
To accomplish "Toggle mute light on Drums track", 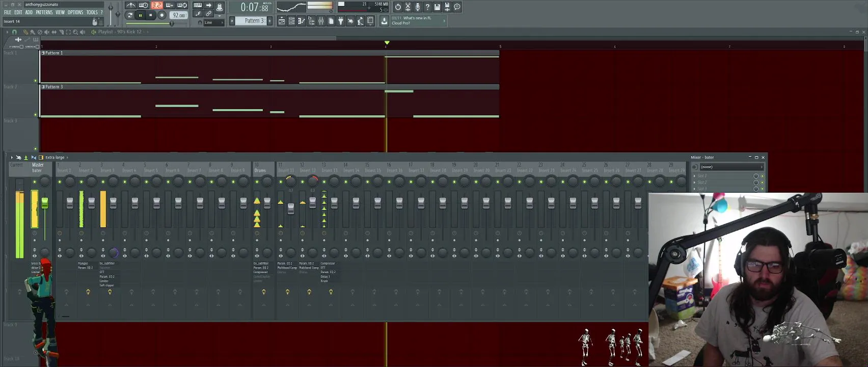I will 257,182.
